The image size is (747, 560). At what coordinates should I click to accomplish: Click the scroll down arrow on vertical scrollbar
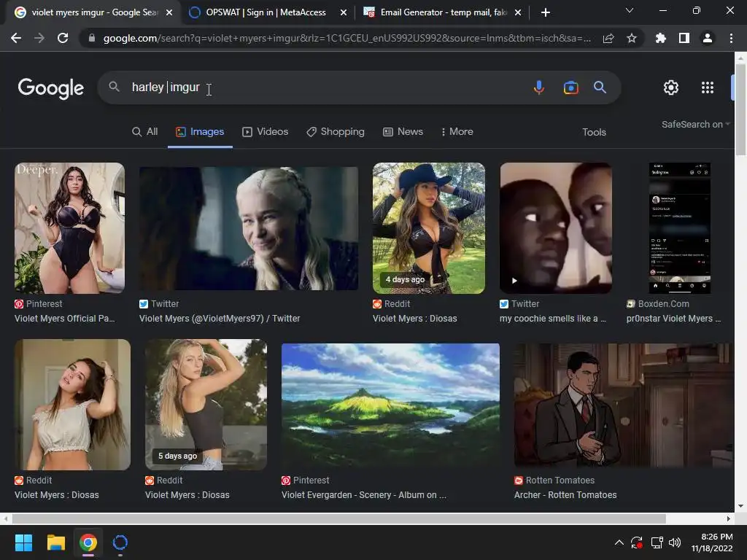[x=740, y=506]
